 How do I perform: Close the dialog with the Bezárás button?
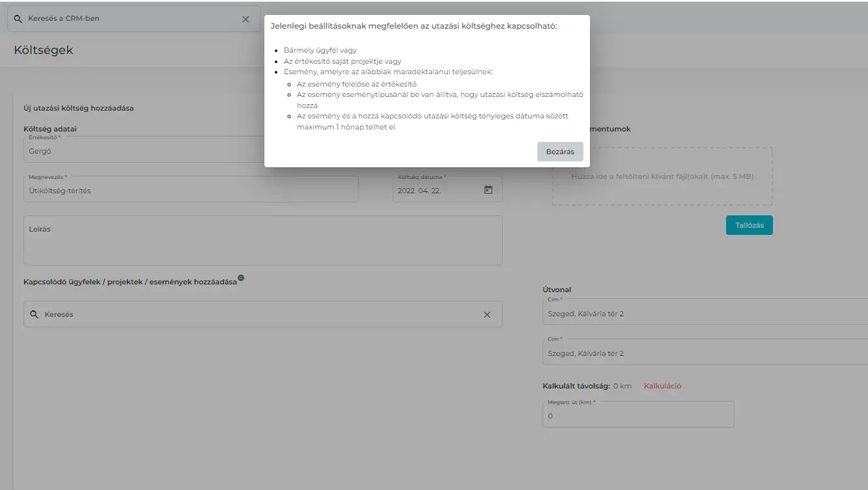[559, 152]
